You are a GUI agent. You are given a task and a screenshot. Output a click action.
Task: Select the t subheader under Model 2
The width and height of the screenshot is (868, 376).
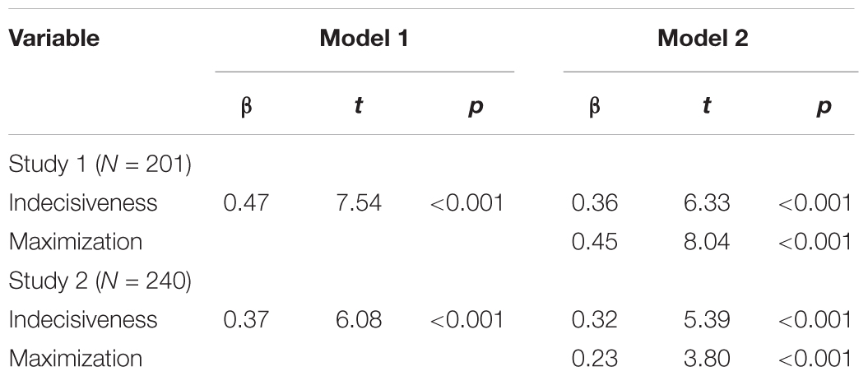706,106
